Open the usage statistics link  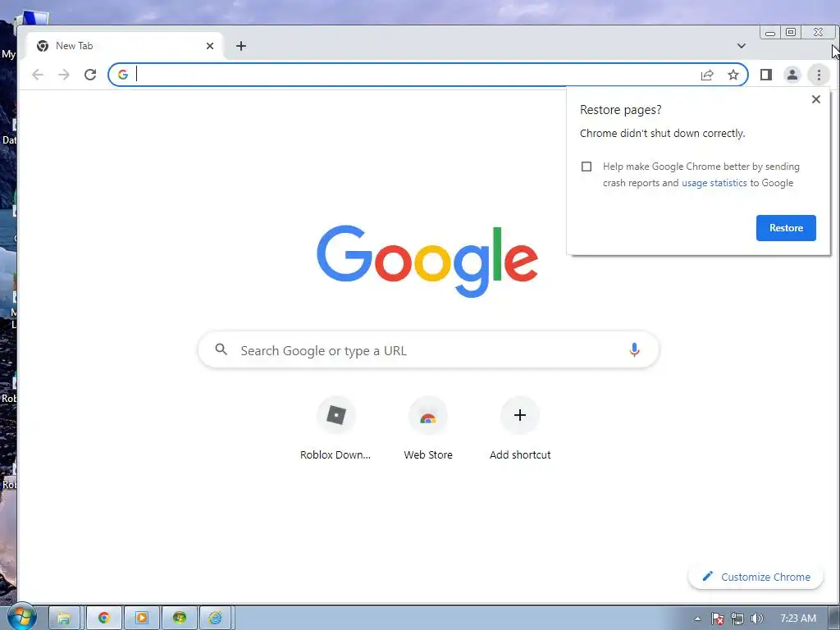[x=714, y=183]
